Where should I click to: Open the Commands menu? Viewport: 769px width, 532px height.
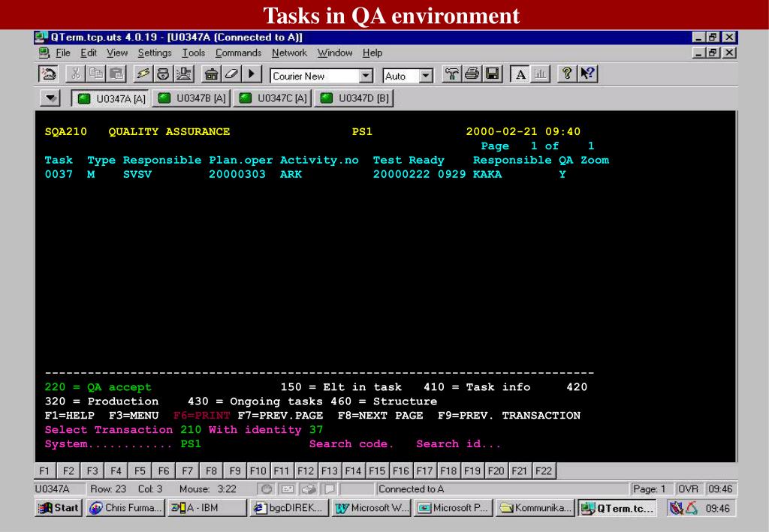coord(238,53)
